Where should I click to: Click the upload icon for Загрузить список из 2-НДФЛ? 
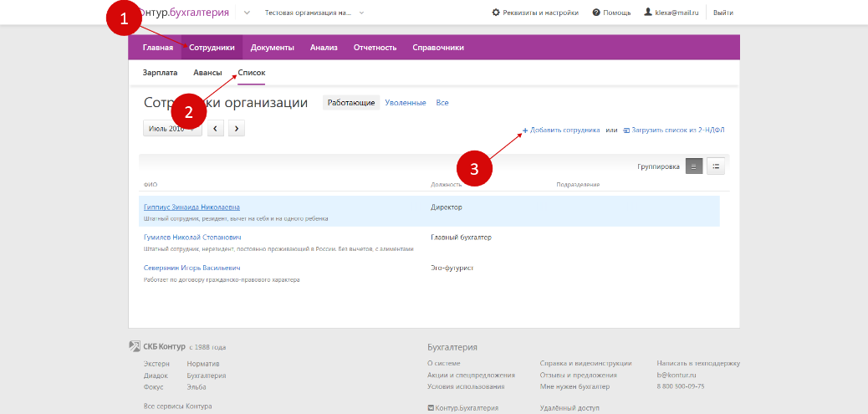coord(626,130)
